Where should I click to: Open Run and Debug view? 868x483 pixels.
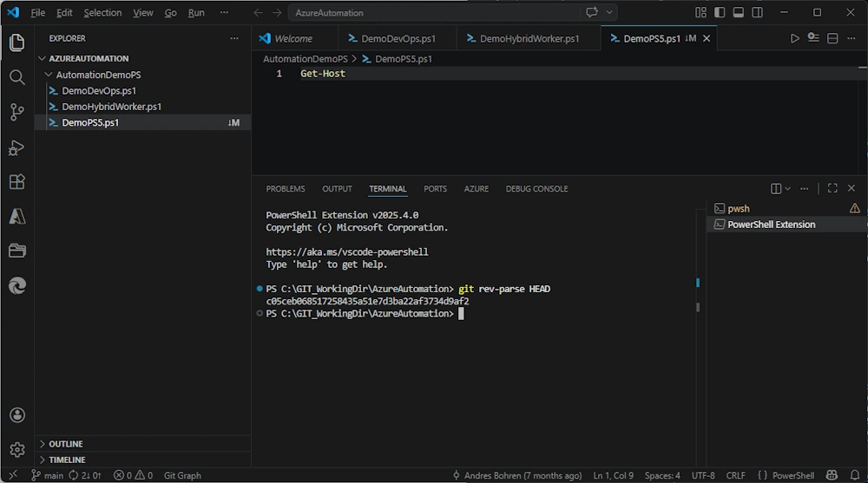coord(17,147)
